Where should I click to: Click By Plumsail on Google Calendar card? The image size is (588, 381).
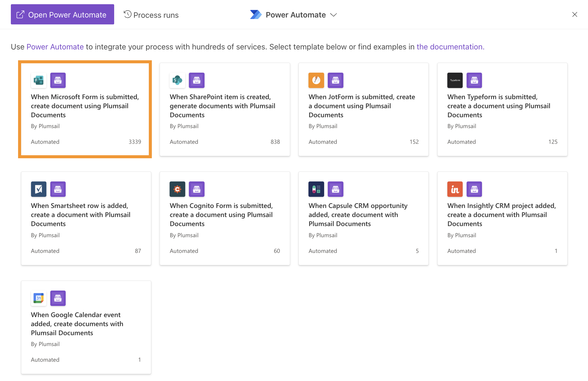click(x=45, y=344)
